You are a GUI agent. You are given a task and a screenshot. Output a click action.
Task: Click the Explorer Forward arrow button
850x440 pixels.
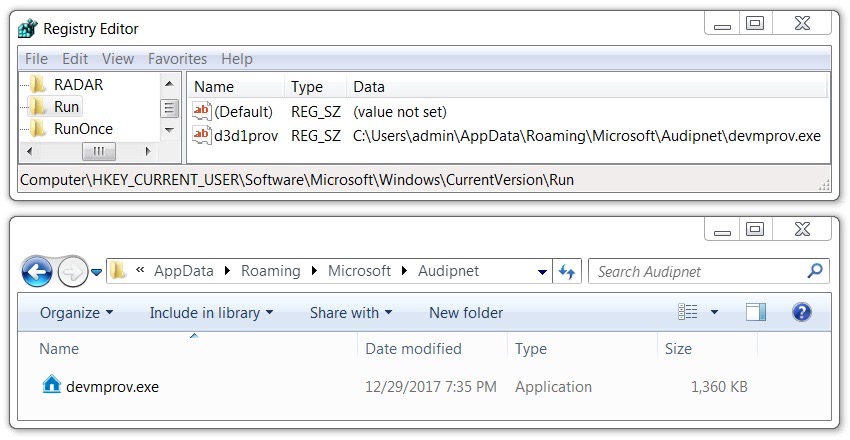click(x=72, y=272)
